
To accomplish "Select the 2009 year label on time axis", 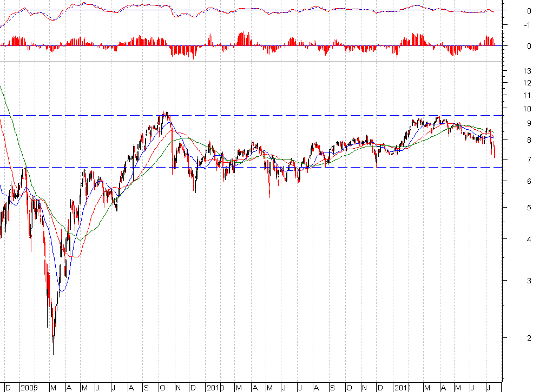I will [29, 388].
